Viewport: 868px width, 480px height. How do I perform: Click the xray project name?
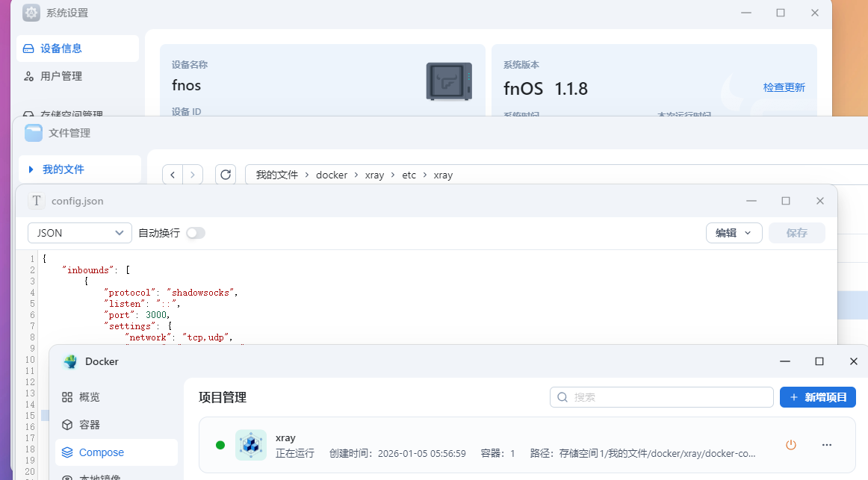[x=285, y=438]
